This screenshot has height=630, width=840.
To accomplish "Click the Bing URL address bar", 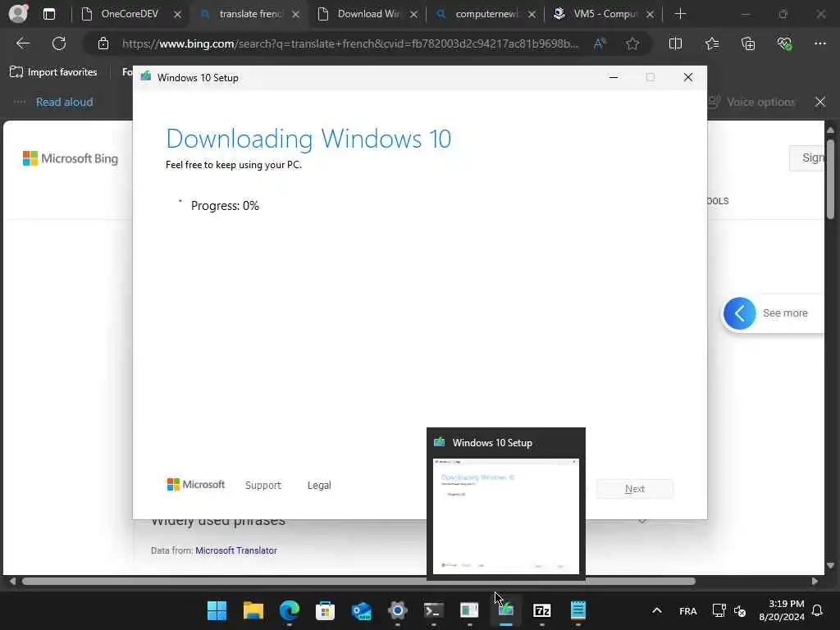I will [x=349, y=44].
